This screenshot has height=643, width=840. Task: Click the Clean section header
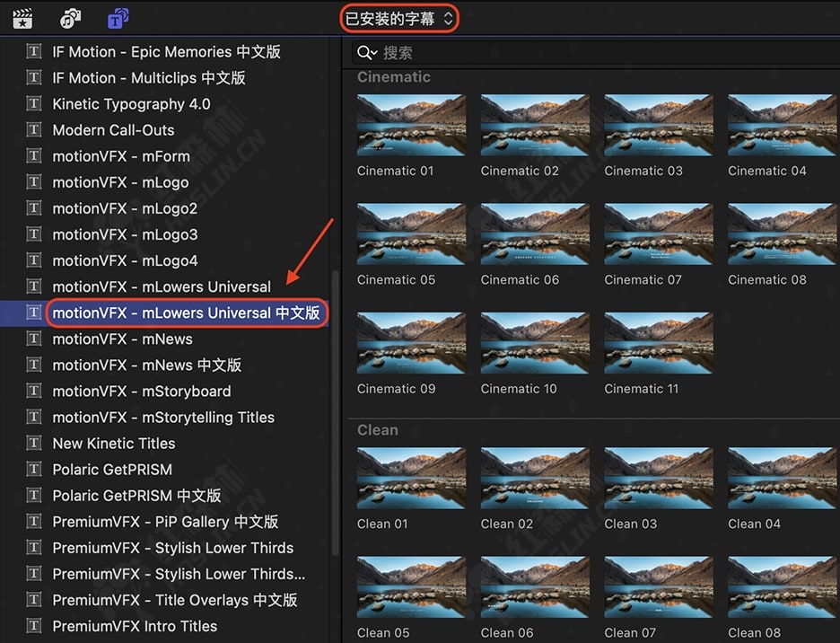tap(378, 430)
